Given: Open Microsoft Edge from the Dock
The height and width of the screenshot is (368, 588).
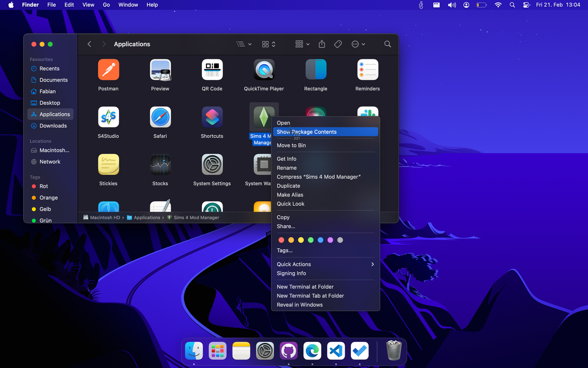Looking at the screenshot, I should point(312,351).
